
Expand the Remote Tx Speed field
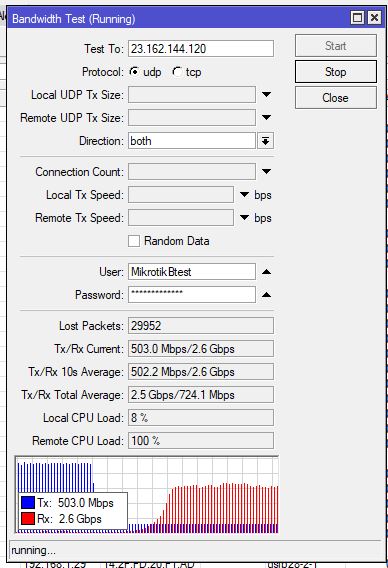tap(245, 218)
